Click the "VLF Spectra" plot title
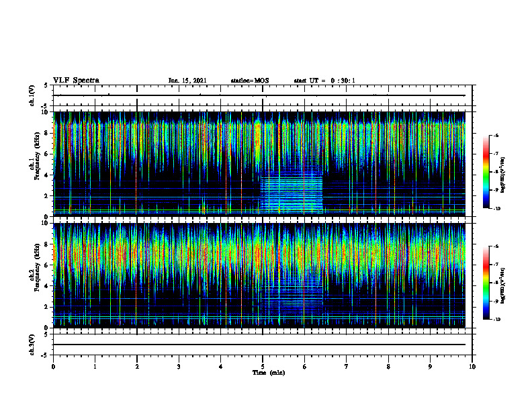This screenshot has height=411, width=532. coord(76,81)
